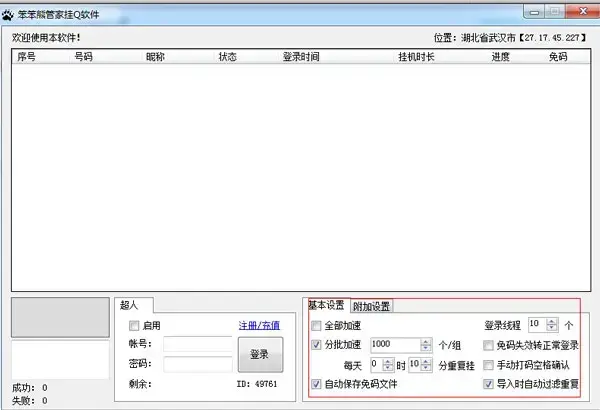Image resolution: width=600 pixels, height=410 pixels.
Task: Switch to the 附加设置 tab
Action: [371, 306]
